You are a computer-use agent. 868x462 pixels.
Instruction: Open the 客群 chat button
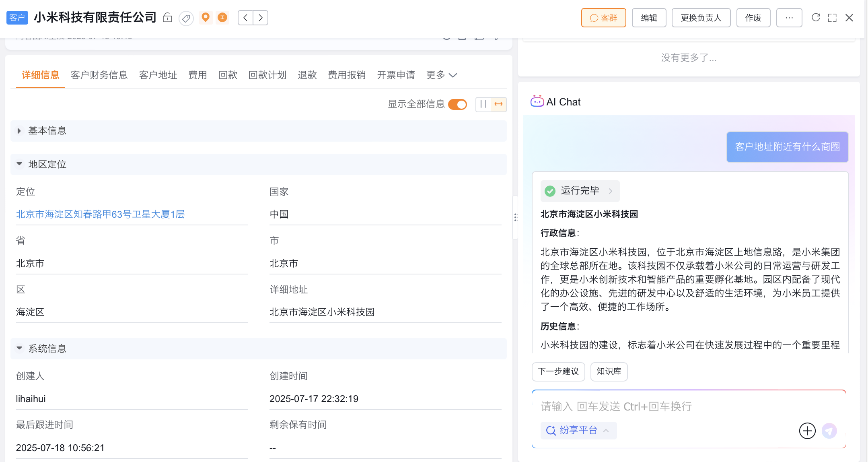(x=603, y=18)
